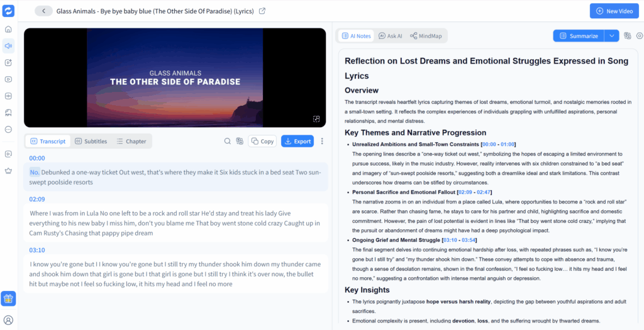Image resolution: width=644 pixels, height=330 pixels.
Task: Click 'Personal Sacrifice and Emotional Fallout' bullet title
Action: (404, 192)
